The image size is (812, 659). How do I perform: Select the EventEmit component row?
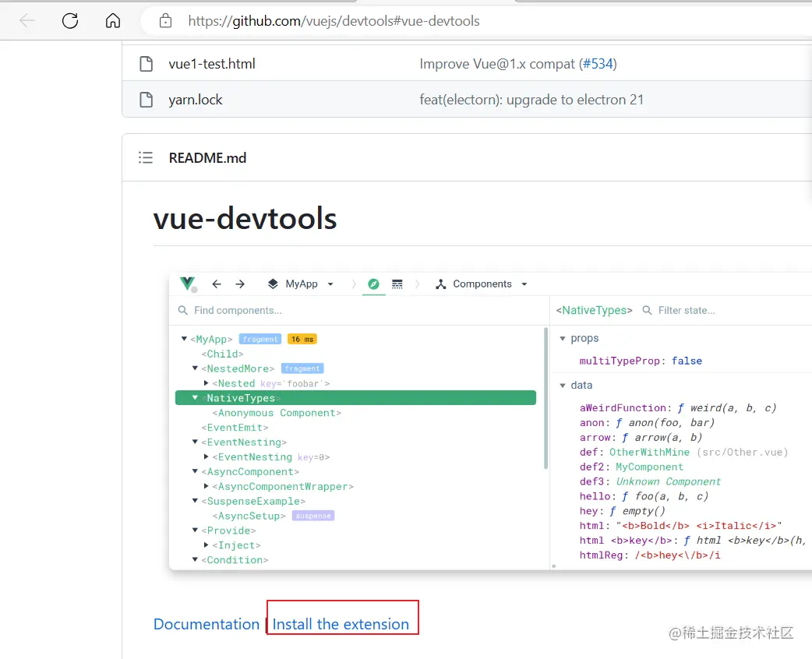[235, 427]
